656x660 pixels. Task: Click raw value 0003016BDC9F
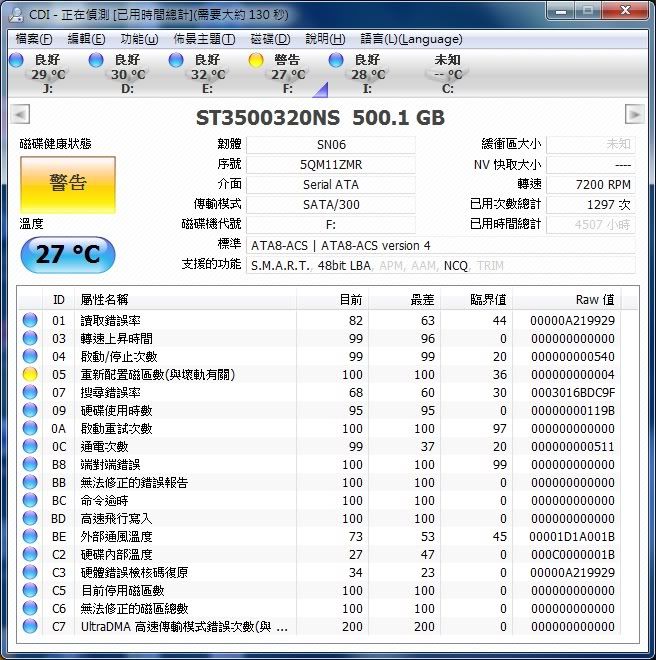pyautogui.click(x=573, y=393)
